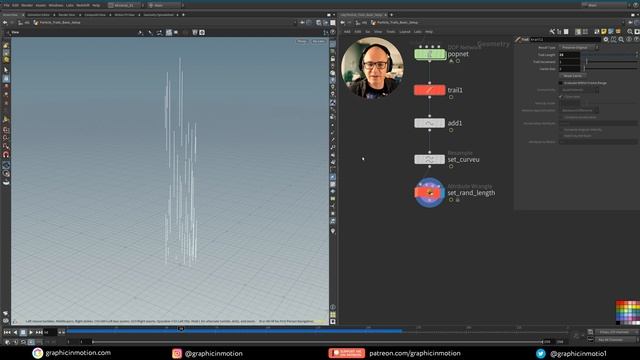640x360 pixels.
Task: Open the Velocity Approximation dropdown
Action: pos(579,110)
